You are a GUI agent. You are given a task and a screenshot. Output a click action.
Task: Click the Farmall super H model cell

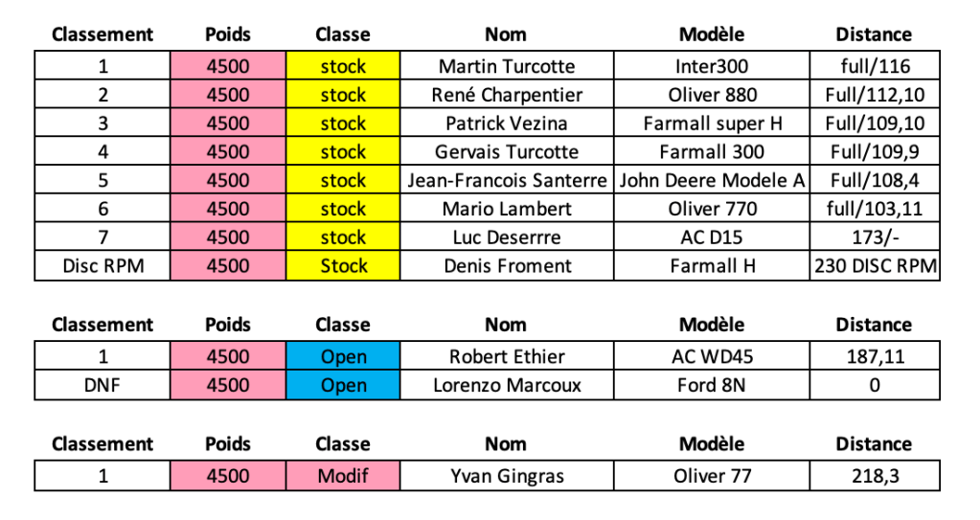click(x=712, y=124)
